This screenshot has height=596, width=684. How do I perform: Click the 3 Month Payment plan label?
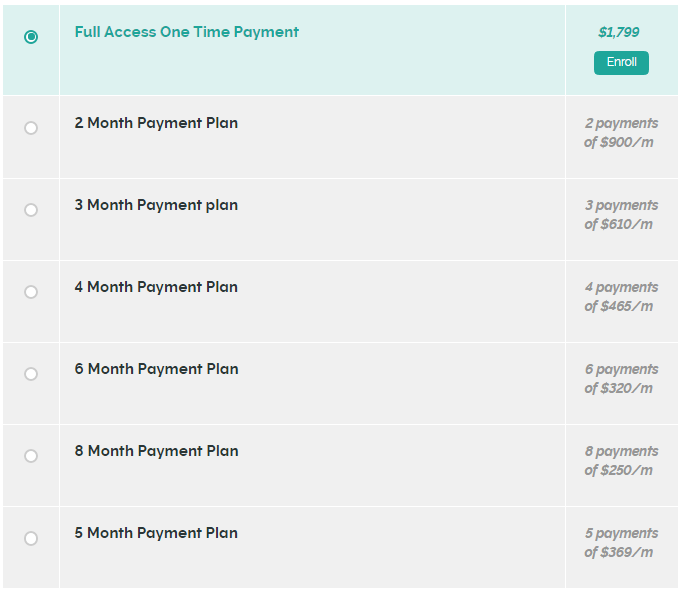pyautogui.click(x=156, y=205)
